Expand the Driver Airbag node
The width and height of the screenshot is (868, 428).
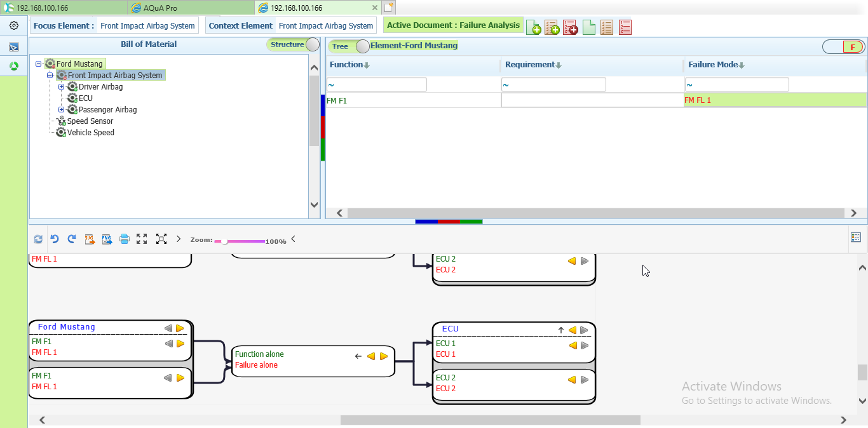[62, 86]
